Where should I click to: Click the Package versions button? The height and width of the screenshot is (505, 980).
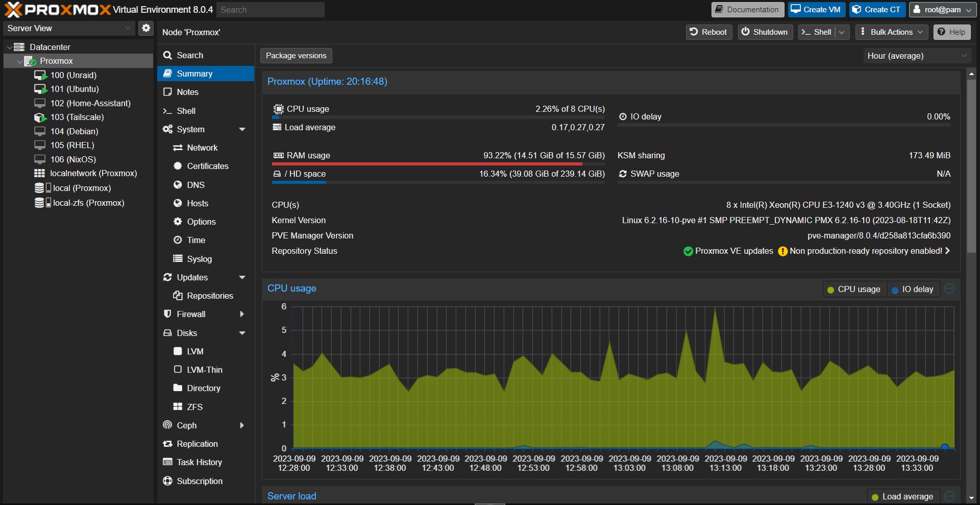tap(296, 56)
